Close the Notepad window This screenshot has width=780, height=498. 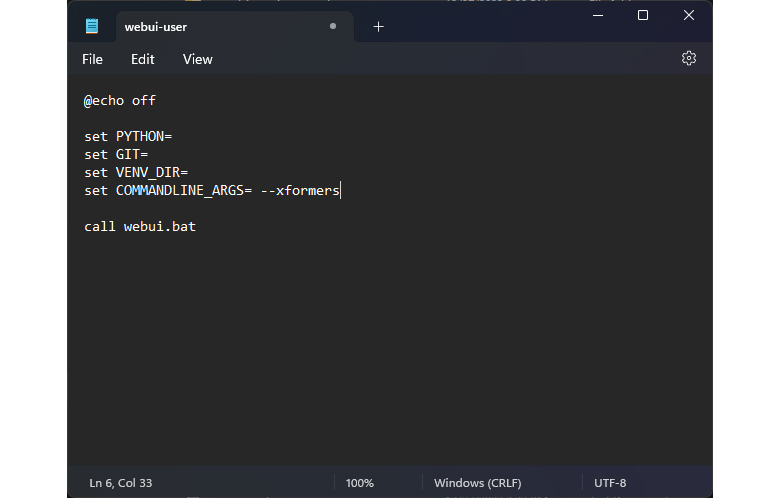tap(689, 15)
